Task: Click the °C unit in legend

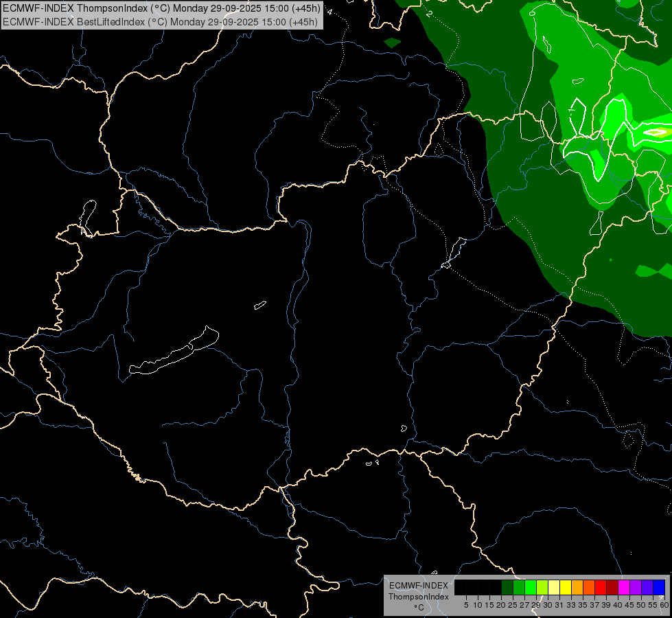Action: (x=419, y=607)
